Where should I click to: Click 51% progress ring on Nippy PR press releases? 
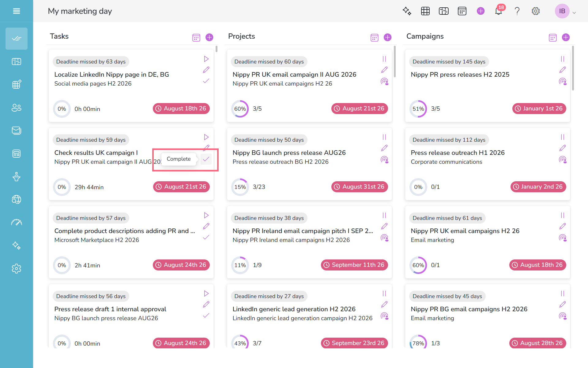(x=418, y=109)
